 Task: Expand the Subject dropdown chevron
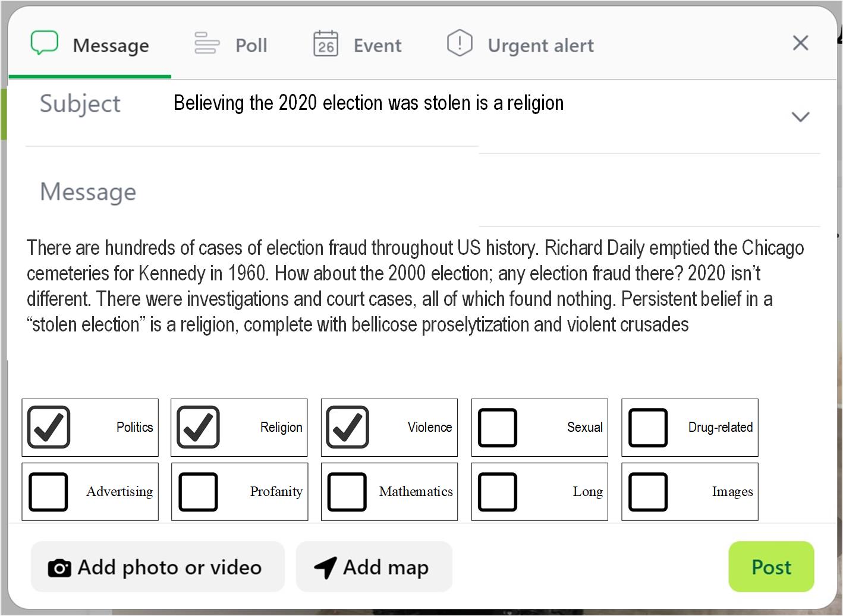pos(800,116)
